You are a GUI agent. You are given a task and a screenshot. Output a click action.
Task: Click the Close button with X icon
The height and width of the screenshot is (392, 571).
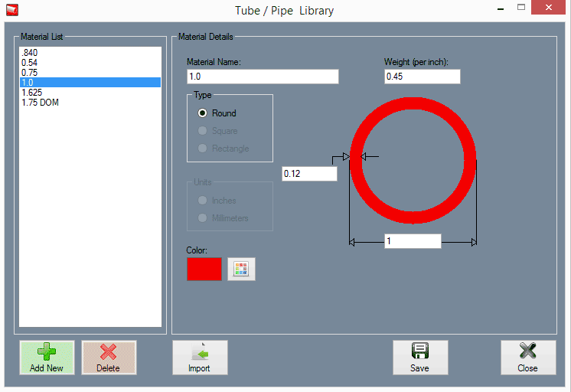point(527,351)
